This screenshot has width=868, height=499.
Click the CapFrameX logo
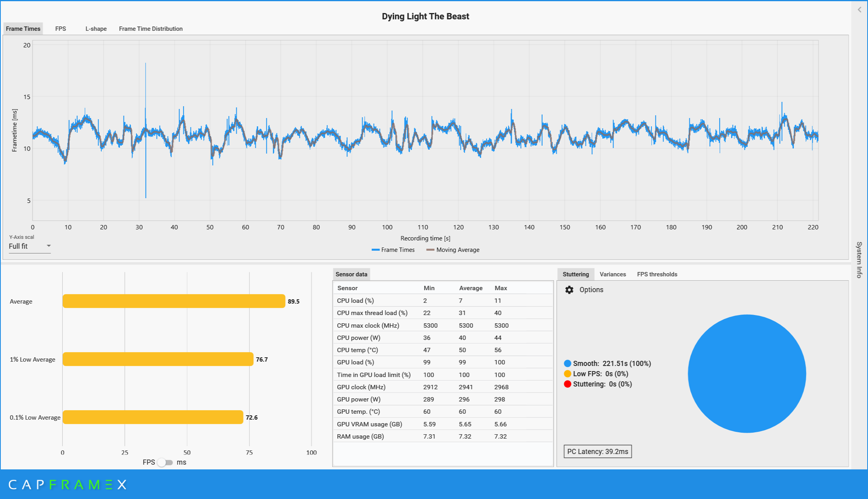click(67, 484)
